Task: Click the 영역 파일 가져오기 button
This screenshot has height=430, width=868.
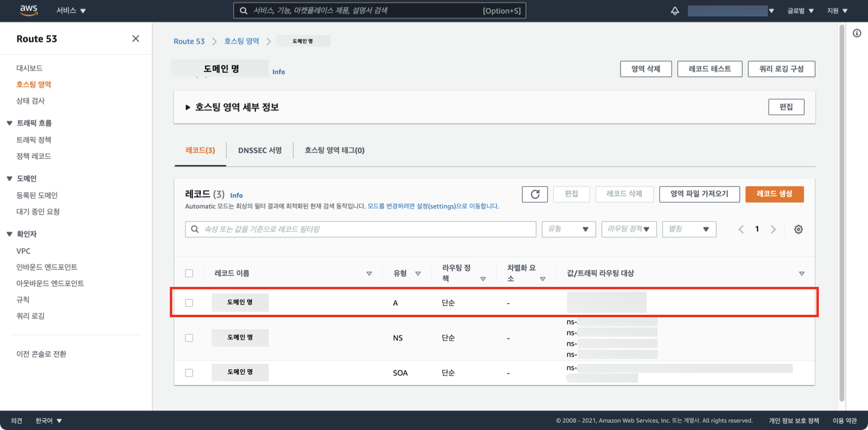Action: [699, 194]
